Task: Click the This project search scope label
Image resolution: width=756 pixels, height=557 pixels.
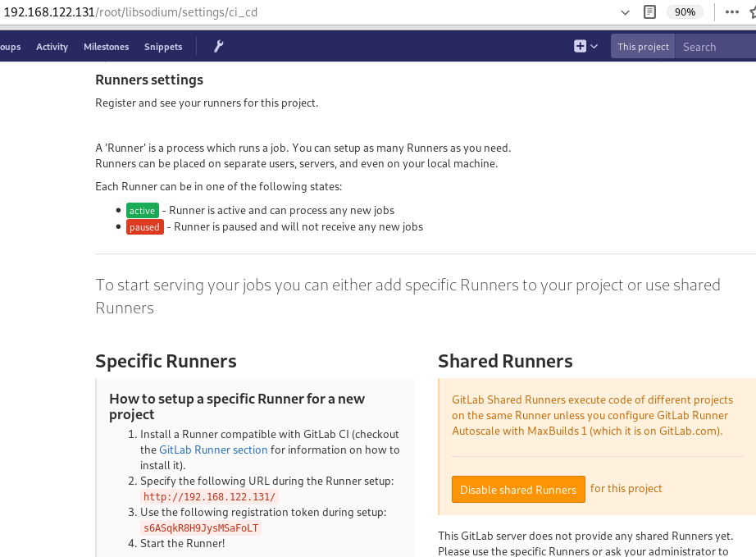Action: [643, 47]
